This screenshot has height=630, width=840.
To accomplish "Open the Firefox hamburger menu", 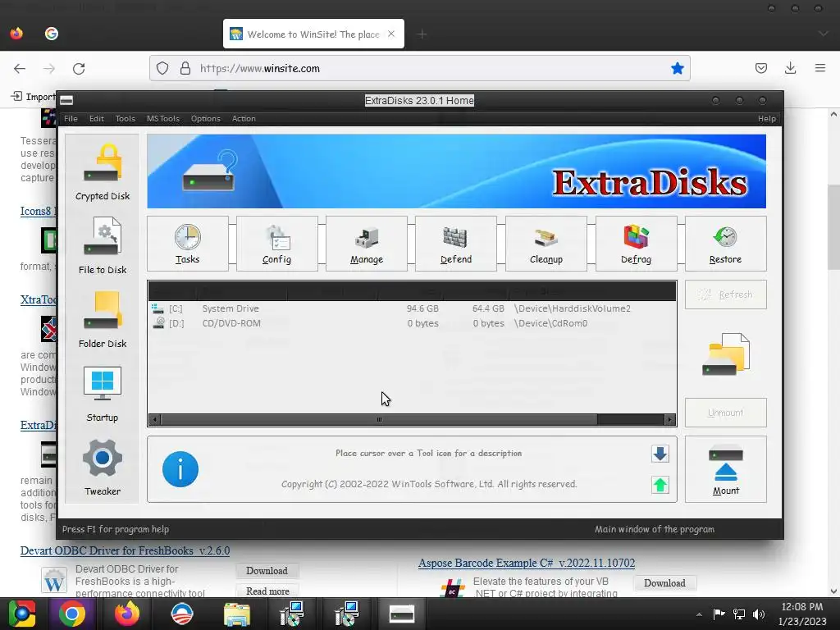I will coord(820,68).
